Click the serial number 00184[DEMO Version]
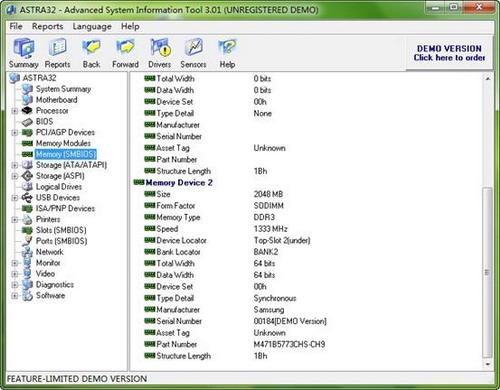Image resolution: width=500 pixels, height=390 pixels. [x=290, y=321]
